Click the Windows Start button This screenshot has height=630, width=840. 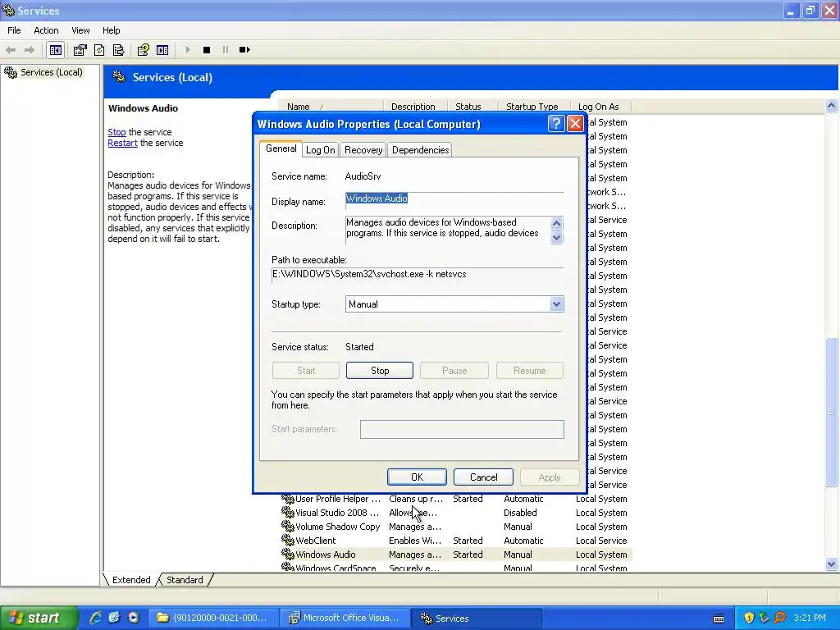pos(39,618)
